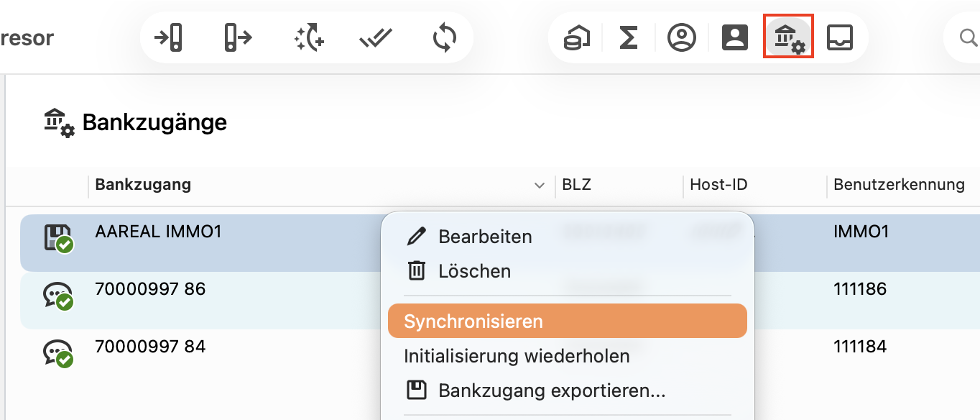980x420 pixels.
Task: Click the circular sync arrows icon
Action: (x=445, y=37)
